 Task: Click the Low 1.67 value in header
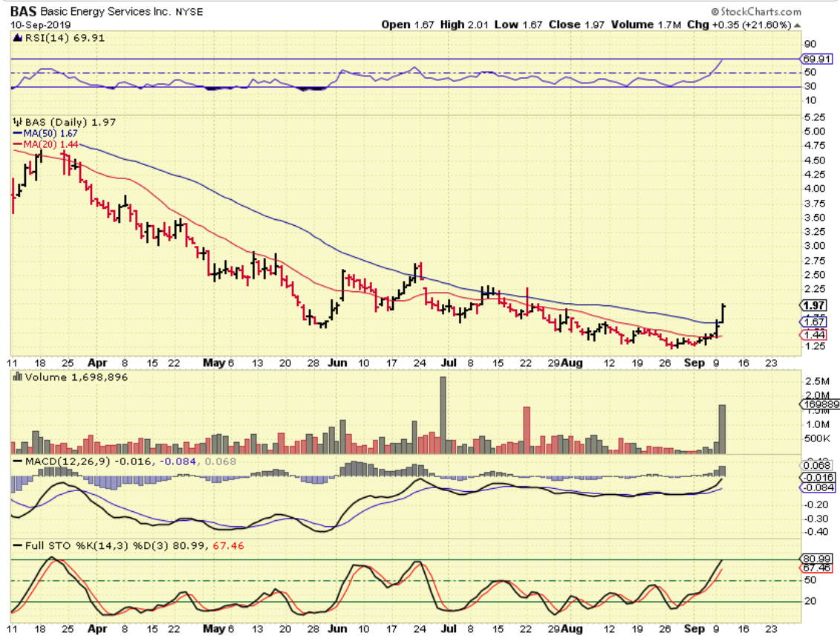tap(518, 25)
